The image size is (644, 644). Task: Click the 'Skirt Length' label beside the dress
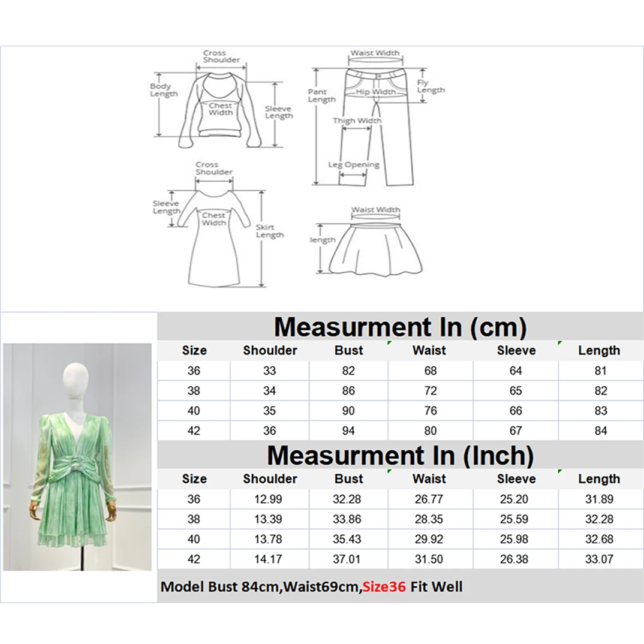pos(269,231)
